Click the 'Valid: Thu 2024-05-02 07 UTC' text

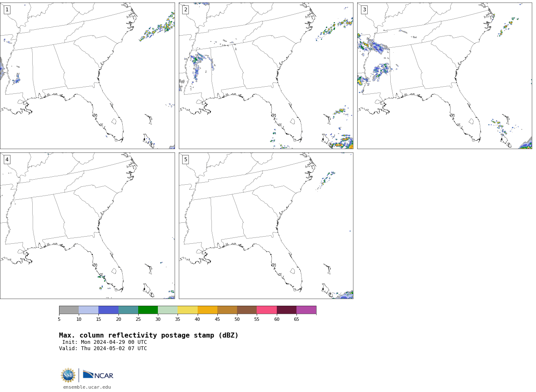coord(103,348)
